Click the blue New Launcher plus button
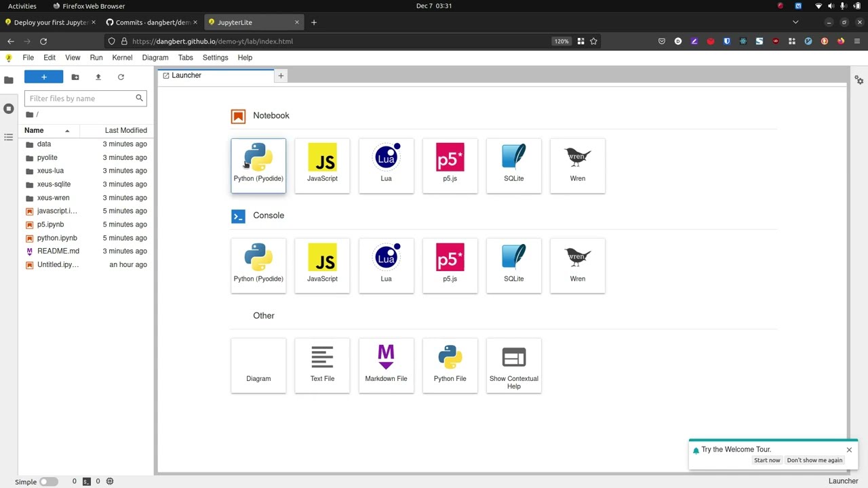868x488 pixels. [43, 77]
